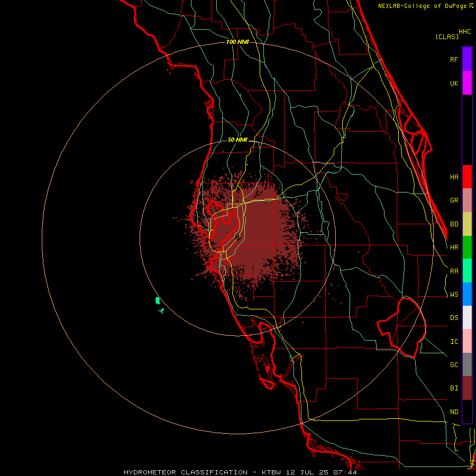Click the UK legend label
The height and width of the screenshot is (476, 476).
454,83
